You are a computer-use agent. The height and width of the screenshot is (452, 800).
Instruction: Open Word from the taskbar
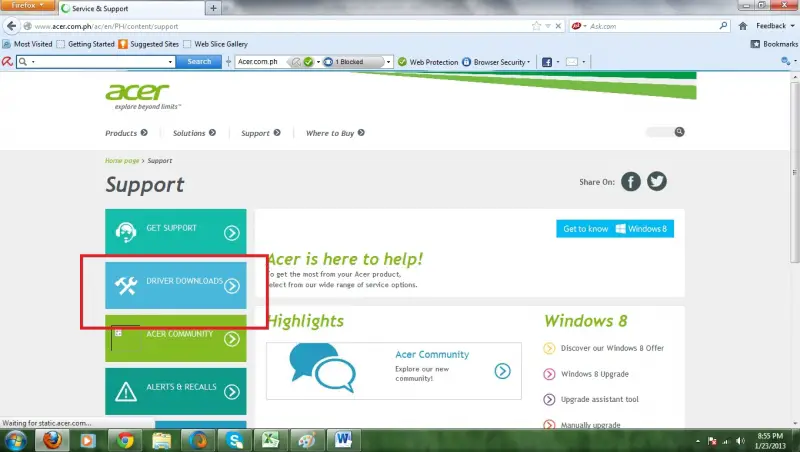(x=343, y=440)
